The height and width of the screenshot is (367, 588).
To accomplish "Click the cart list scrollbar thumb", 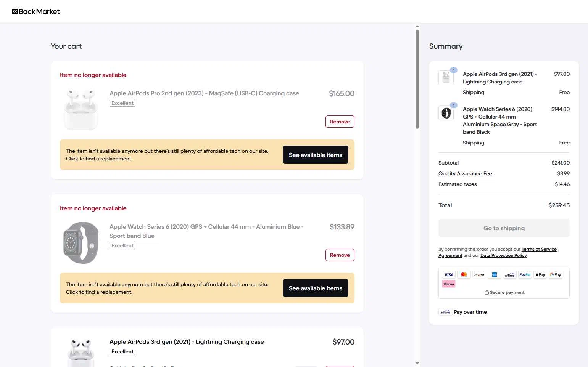I will click(417, 79).
